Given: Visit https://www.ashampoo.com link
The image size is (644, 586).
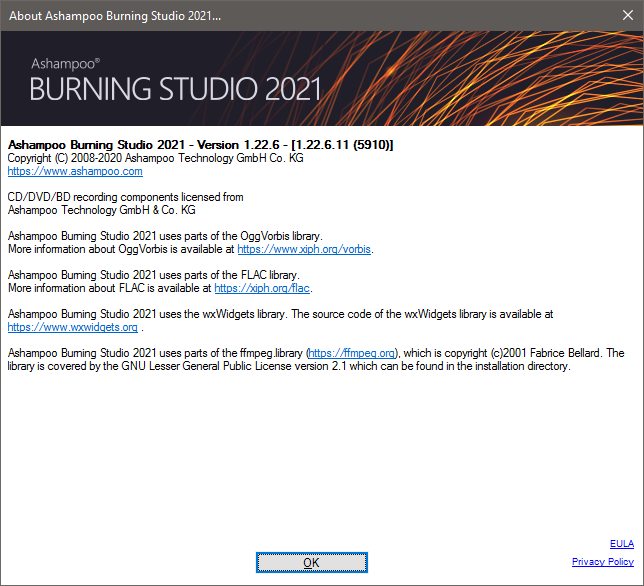Looking at the screenshot, I should (75, 171).
